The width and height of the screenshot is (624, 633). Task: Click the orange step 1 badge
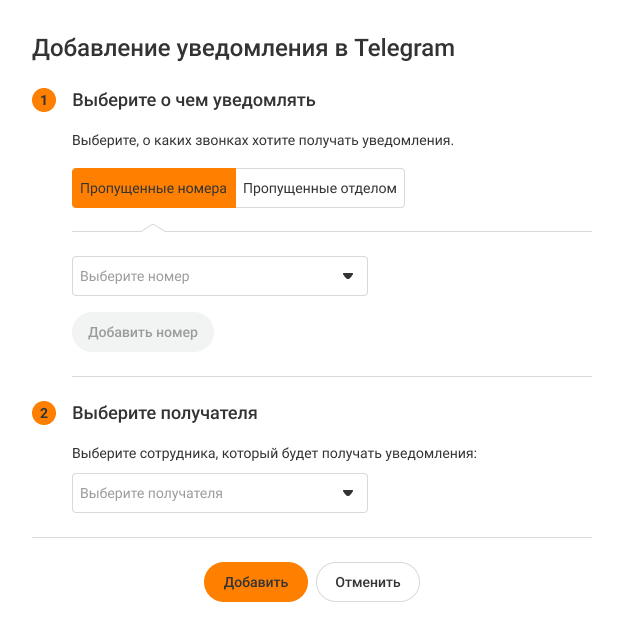coord(44,100)
